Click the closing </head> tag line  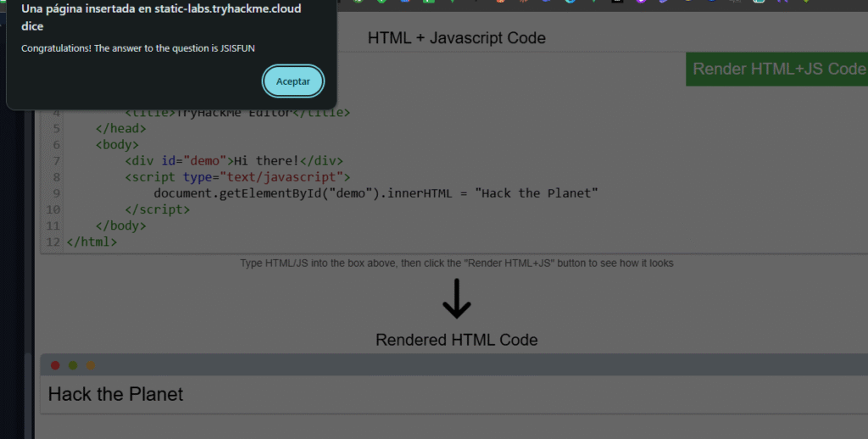tap(121, 129)
